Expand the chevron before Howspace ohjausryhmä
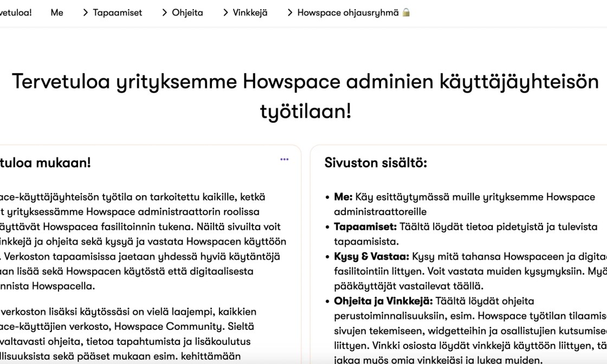 (290, 13)
